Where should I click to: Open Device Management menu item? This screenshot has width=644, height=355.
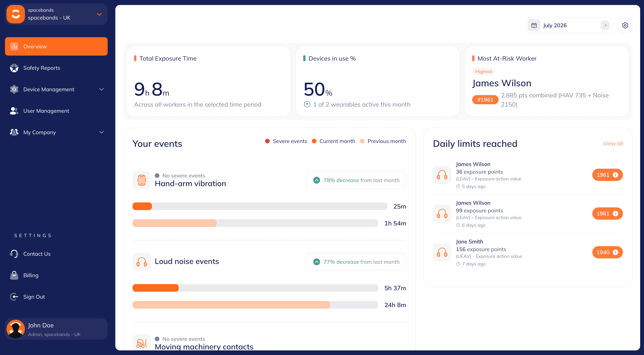[56, 89]
